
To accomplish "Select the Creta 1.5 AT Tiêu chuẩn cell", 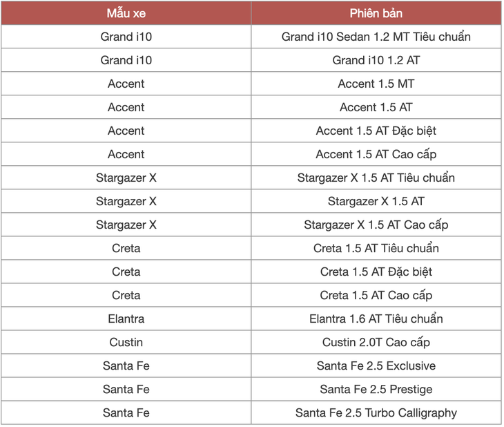I will (x=376, y=248).
